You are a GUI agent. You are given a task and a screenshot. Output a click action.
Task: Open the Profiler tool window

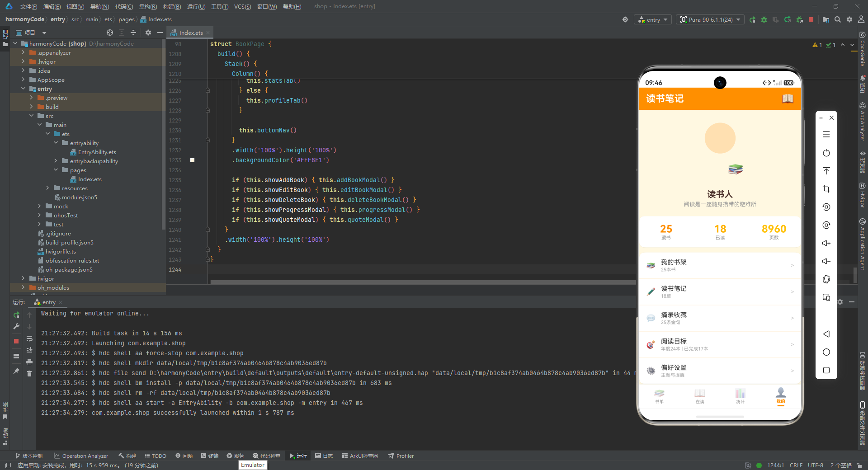(x=401, y=456)
